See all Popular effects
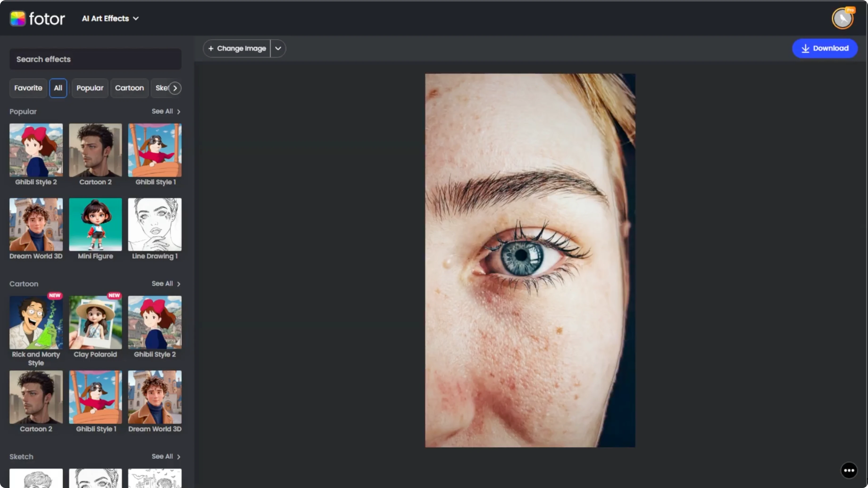This screenshot has width=868, height=488. coord(166,112)
